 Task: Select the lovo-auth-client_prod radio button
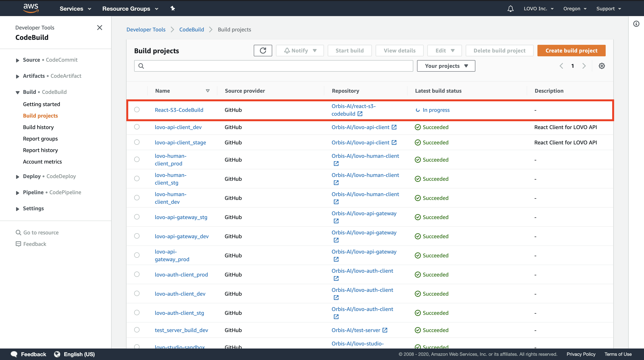[137, 274]
